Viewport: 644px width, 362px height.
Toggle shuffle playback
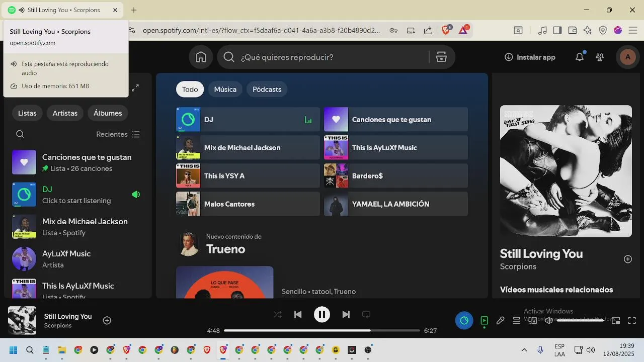click(277, 315)
